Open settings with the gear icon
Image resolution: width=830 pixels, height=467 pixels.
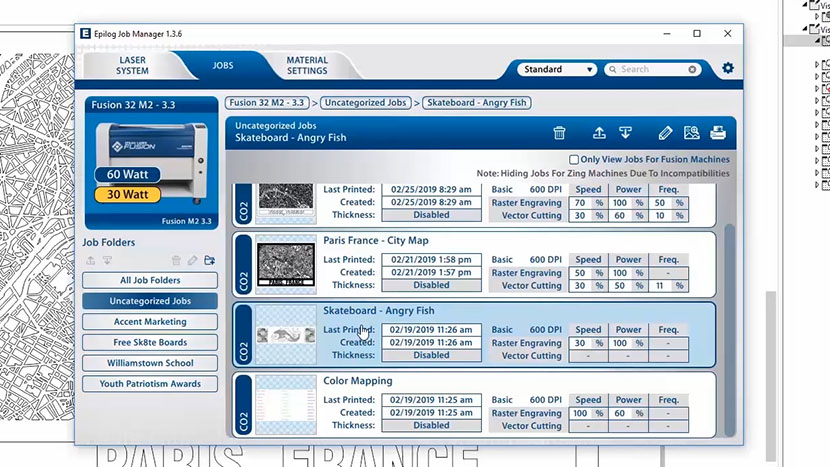tap(728, 69)
